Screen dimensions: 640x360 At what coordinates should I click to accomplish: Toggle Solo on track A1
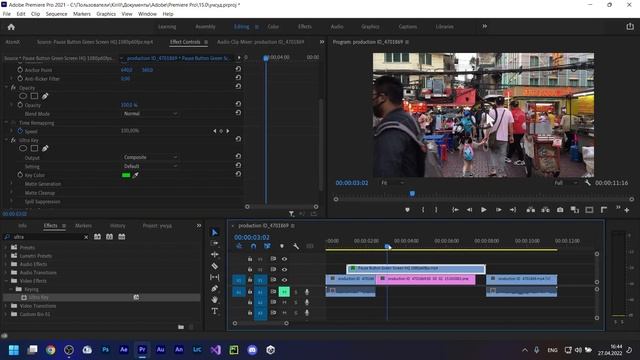(x=296, y=292)
